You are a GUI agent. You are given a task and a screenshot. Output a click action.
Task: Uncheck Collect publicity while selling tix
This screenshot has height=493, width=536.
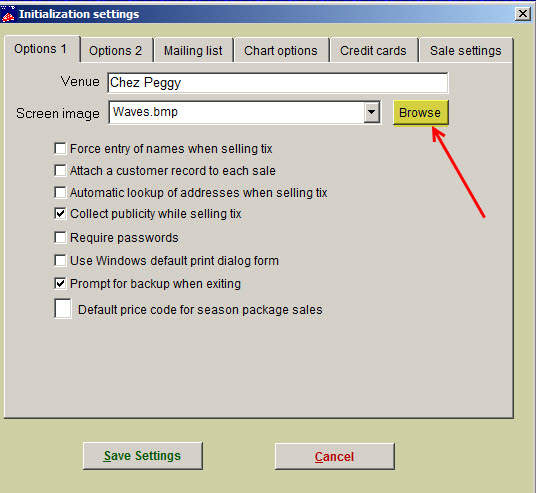tap(60, 213)
